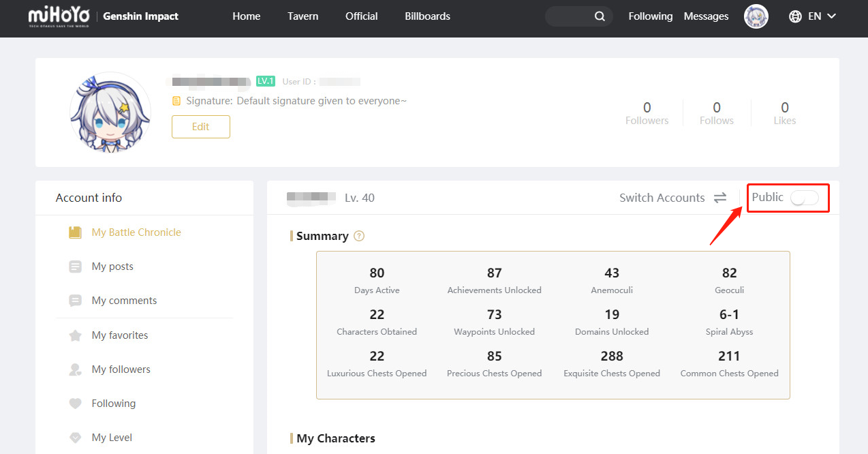
Task: Open the Billboards menu item
Action: click(x=427, y=16)
